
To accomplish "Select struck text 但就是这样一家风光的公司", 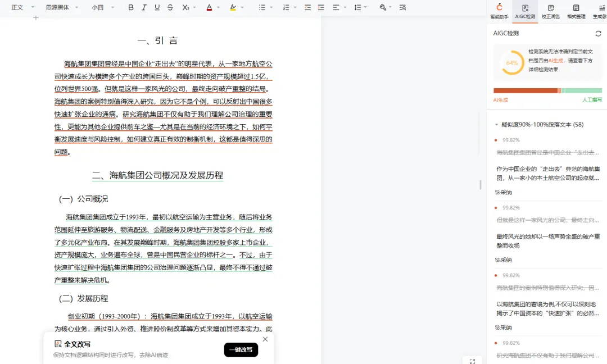I will (547, 220).
